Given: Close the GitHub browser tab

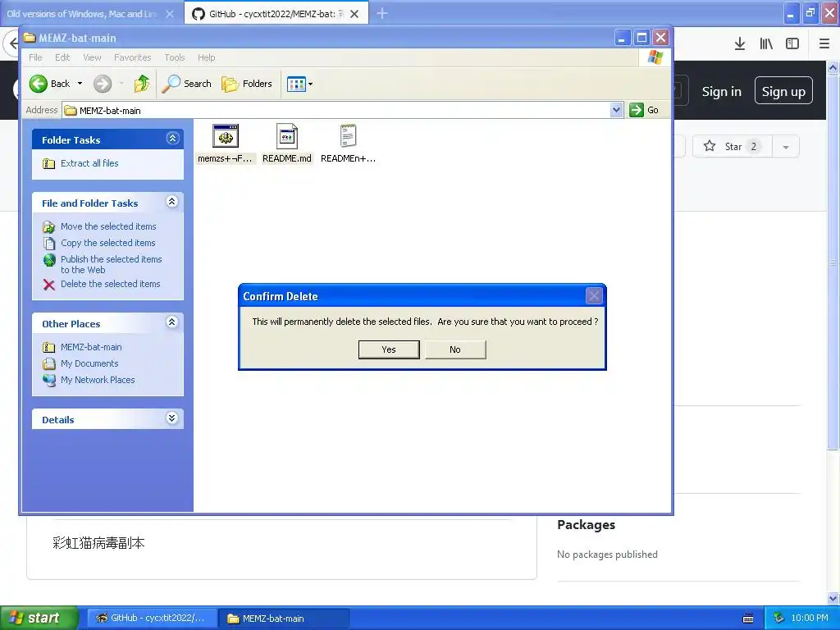Looking at the screenshot, I should pos(354,14).
